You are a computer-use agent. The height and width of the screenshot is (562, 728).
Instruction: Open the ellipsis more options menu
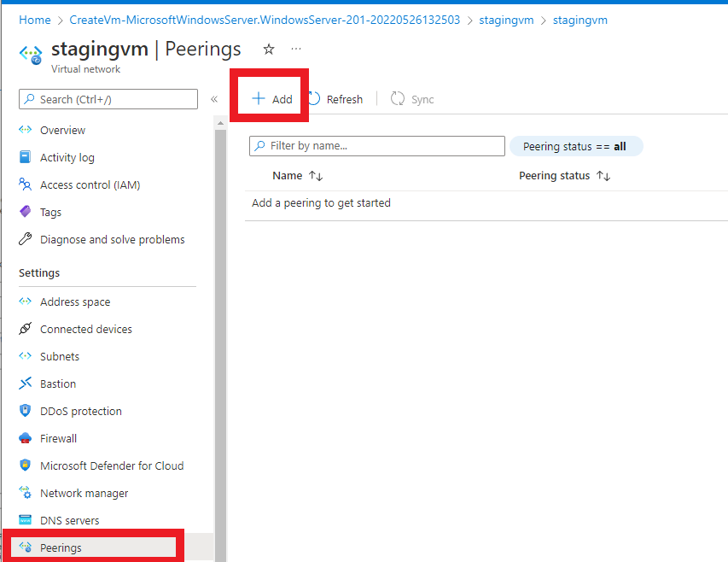click(x=295, y=50)
